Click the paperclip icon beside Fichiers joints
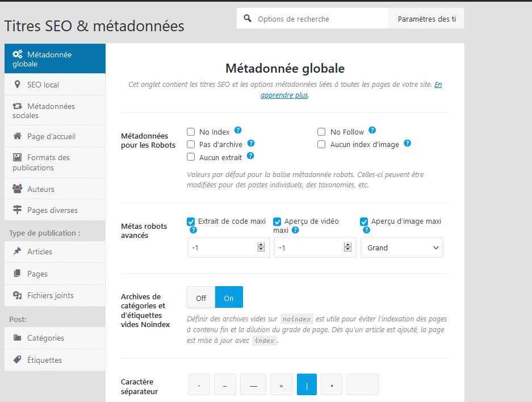This screenshot has height=402, width=532. tap(17, 295)
